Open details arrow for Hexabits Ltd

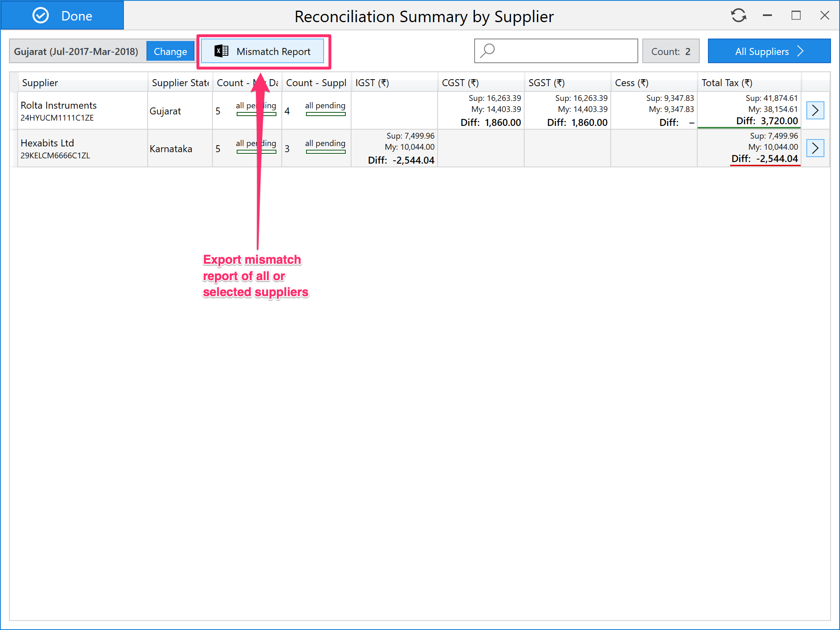click(815, 148)
